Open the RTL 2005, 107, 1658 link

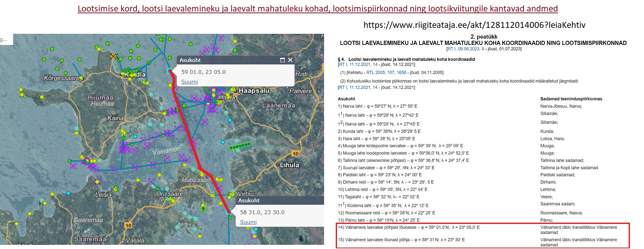[x=386, y=72]
